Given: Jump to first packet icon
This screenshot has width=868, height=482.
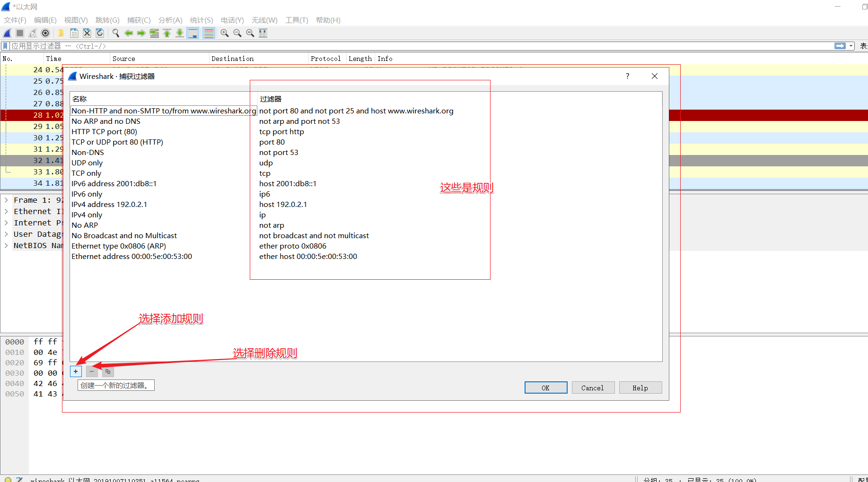Looking at the screenshot, I should (x=167, y=33).
